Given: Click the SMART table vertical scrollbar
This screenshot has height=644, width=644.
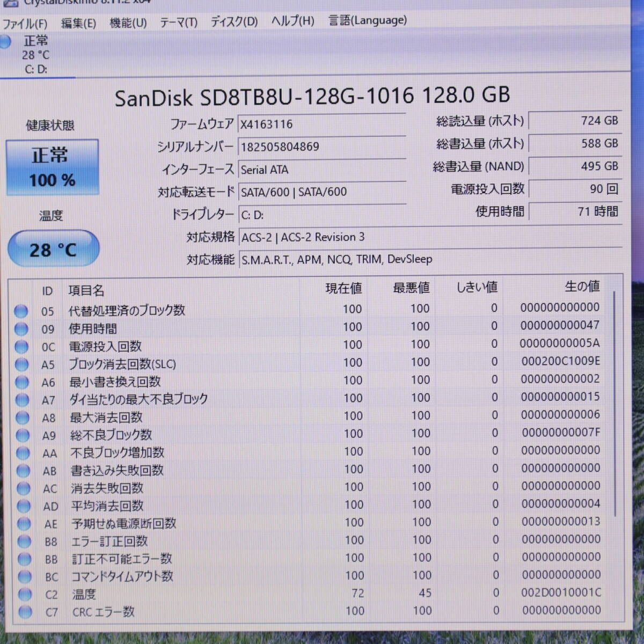Looking at the screenshot, I should pyautogui.click(x=614, y=402).
